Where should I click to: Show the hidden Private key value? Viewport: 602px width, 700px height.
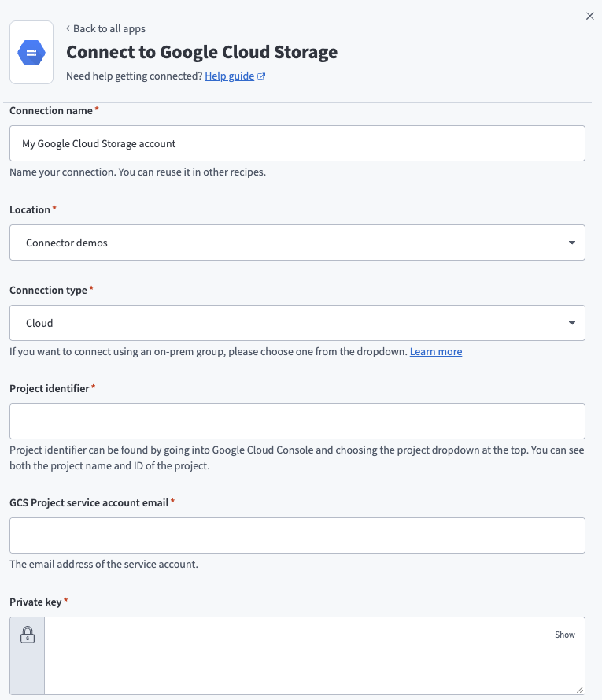(565, 635)
